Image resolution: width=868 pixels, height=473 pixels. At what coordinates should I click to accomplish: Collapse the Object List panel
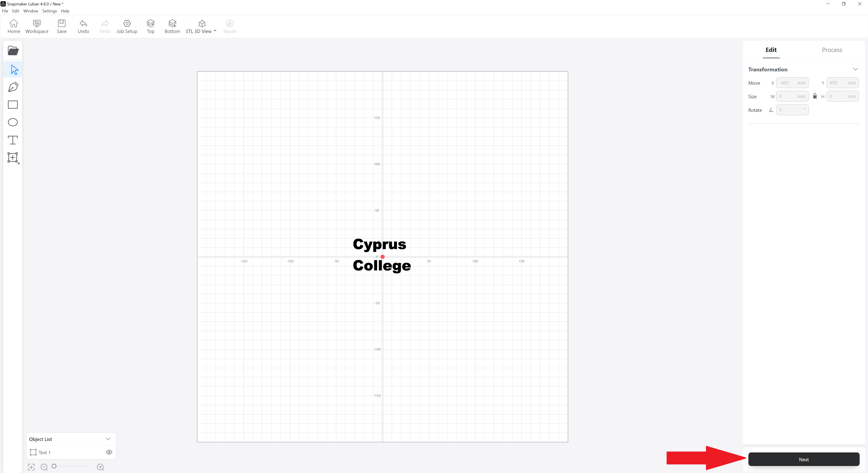click(x=108, y=439)
